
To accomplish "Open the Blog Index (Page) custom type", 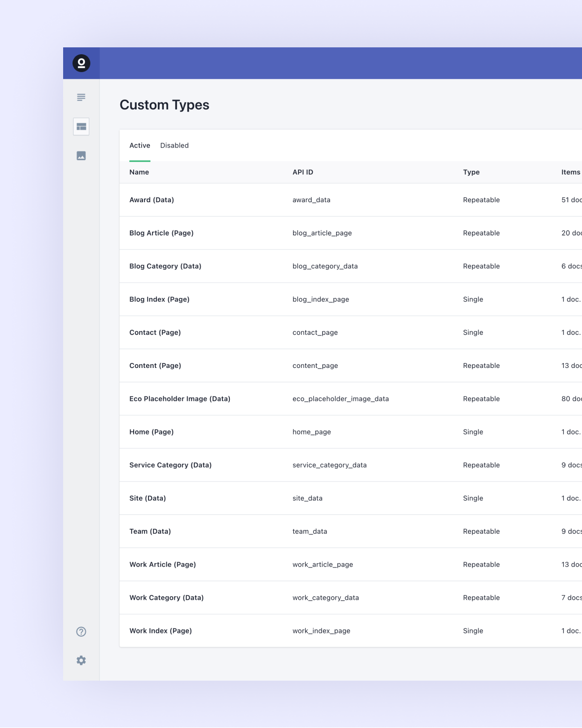I will 159,299.
